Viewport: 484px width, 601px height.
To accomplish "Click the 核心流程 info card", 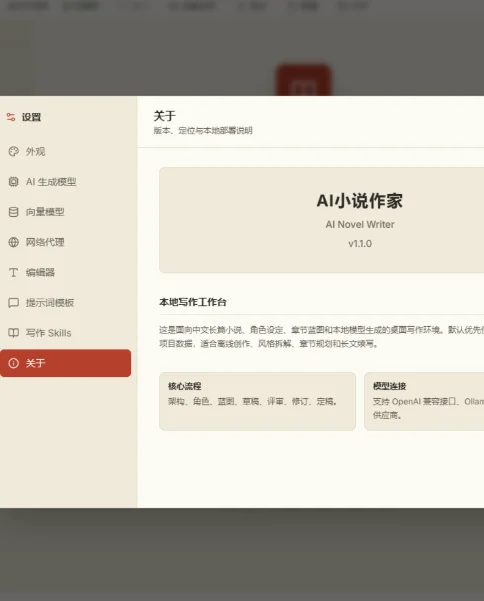I will click(258, 401).
